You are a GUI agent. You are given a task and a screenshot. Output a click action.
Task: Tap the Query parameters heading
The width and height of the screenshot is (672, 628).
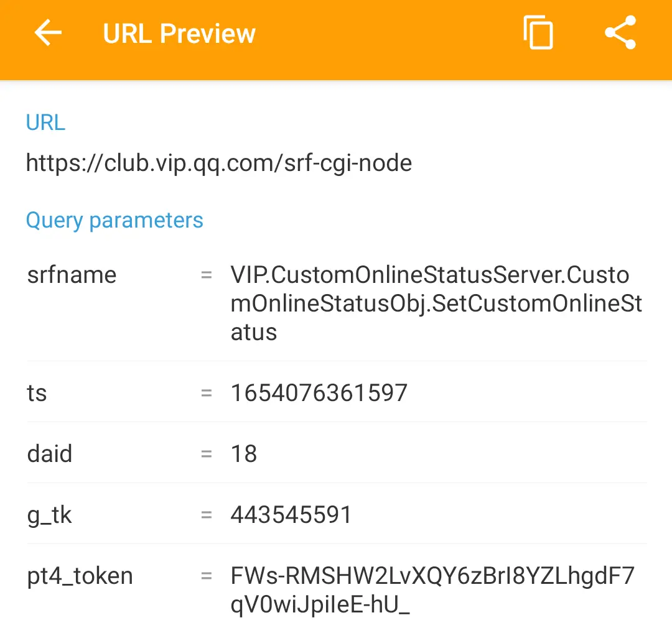click(114, 221)
